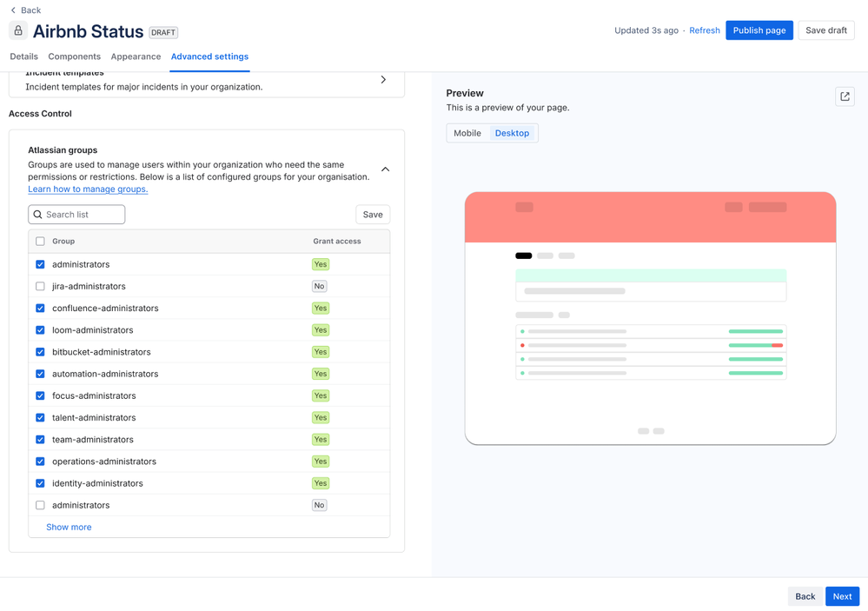Switch to the Details tab

[x=23, y=56]
